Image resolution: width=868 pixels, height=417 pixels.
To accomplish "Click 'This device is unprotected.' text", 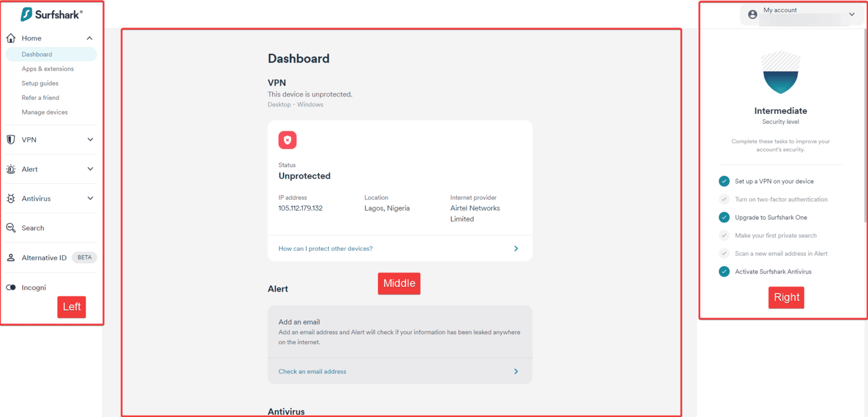I will [310, 94].
